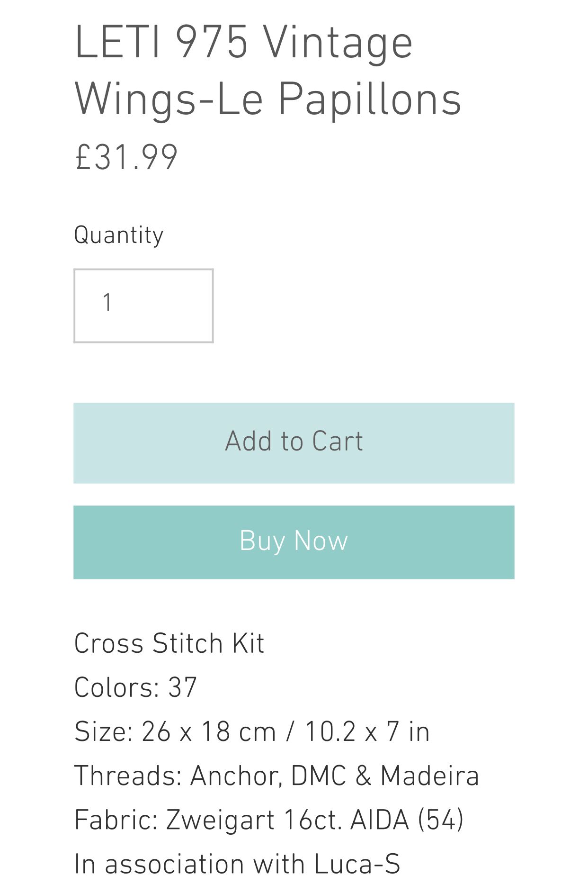Screen dimensions: 588x893
Task: Click the Cross Stitch Kit description line
Action: pos(169,643)
